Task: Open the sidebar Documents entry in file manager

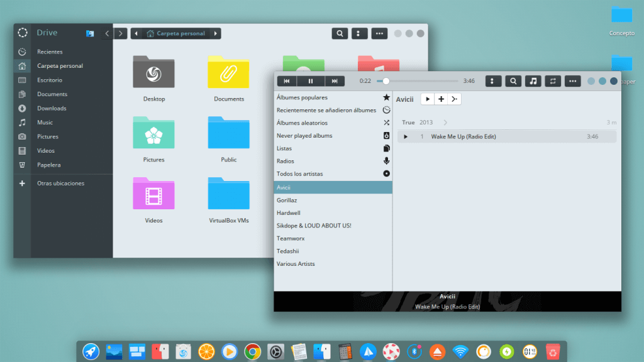Action: 64,94
